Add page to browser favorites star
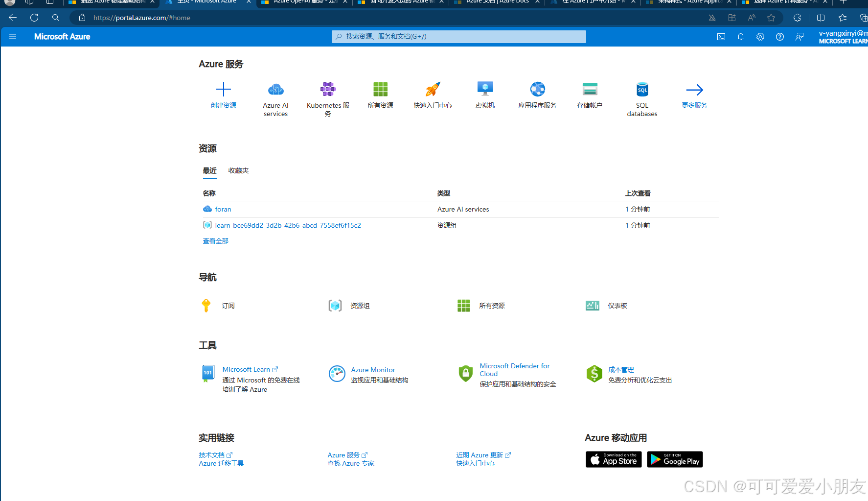The width and height of the screenshot is (868, 501). click(771, 18)
